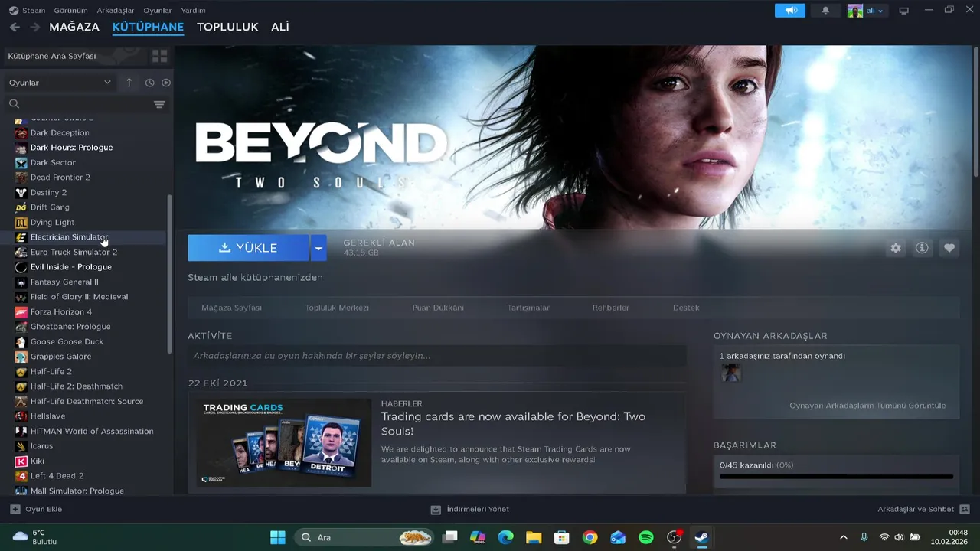
Task: Open Google Chrome from the taskbar
Action: point(590,537)
